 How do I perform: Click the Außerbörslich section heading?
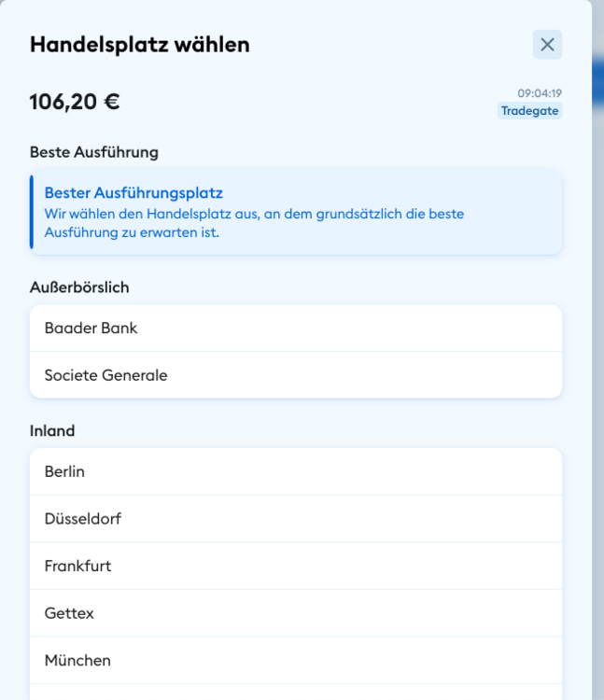(79, 287)
